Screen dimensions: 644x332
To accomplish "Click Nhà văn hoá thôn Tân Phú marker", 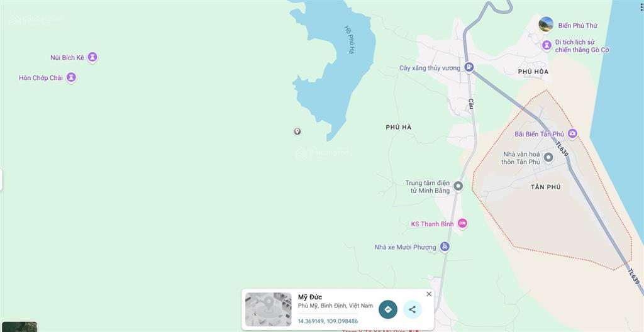I will point(548,157).
